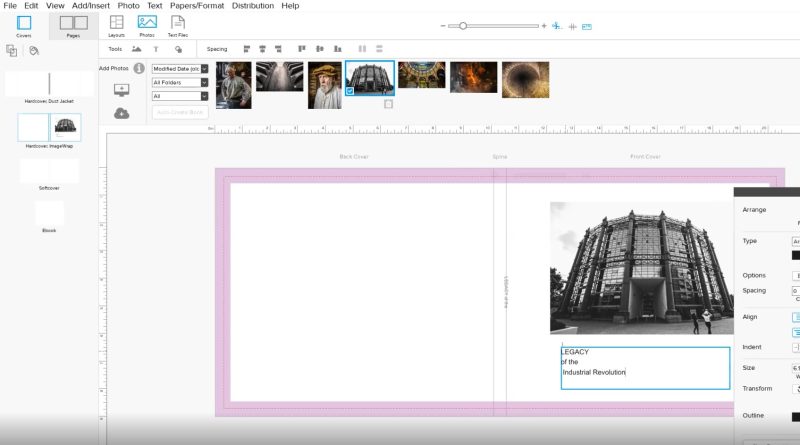The height and width of the screenshot is (445, 800).
Task: Tick the empty checkbox below building thumbnail
Action: tap(388, 104)
